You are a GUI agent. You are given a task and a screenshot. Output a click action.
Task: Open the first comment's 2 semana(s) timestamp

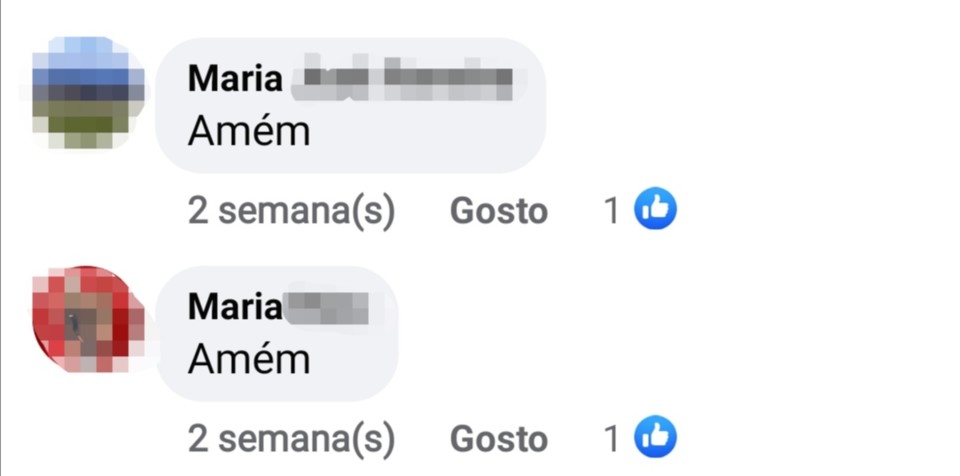pos(291,211)
